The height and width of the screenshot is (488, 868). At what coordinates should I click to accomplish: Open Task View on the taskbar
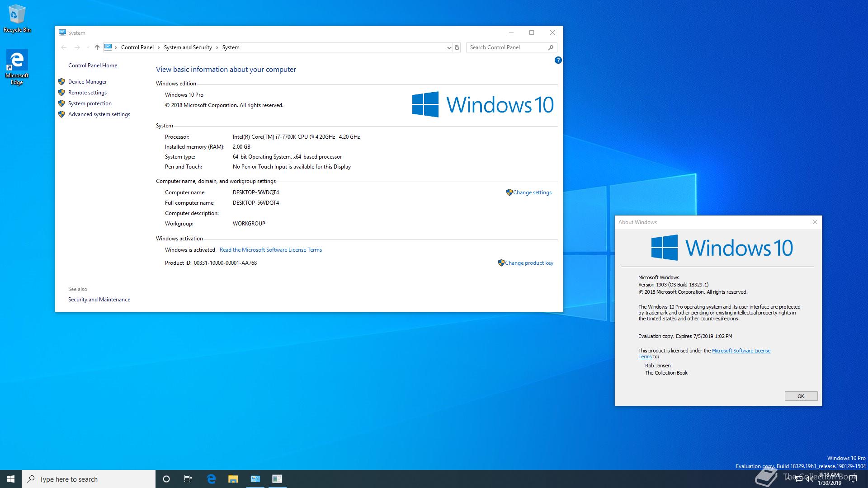(x=188, y=479)
